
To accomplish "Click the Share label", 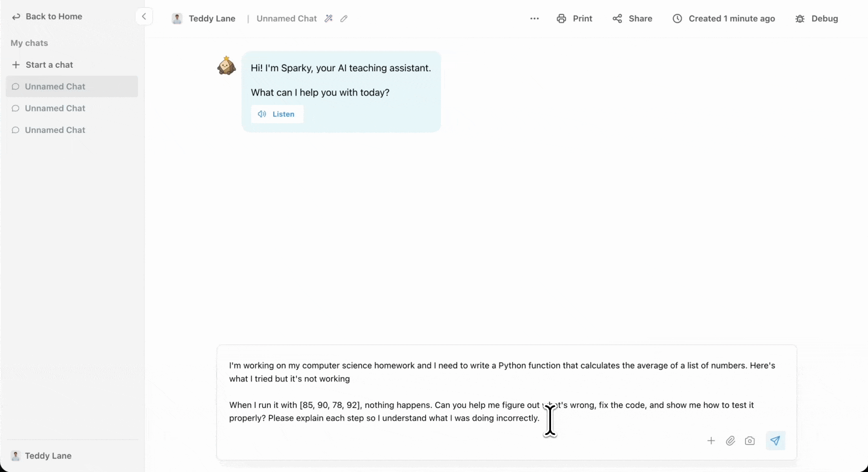I will click(x=640, y=18).
